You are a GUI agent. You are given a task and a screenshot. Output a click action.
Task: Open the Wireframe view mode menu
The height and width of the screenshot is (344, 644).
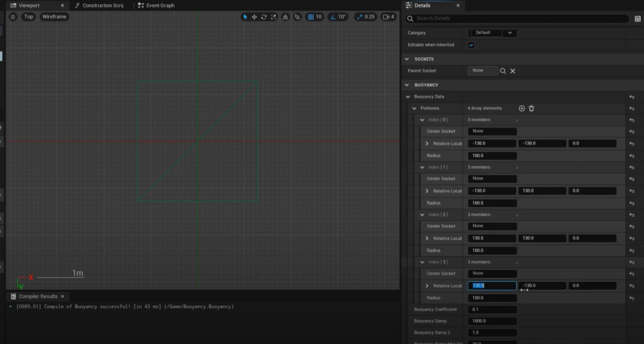click(54, 17)
